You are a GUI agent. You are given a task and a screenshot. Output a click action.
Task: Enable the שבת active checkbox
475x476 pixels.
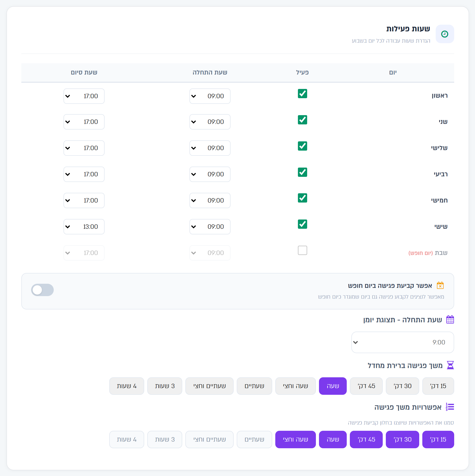click(x=303, y=250)
